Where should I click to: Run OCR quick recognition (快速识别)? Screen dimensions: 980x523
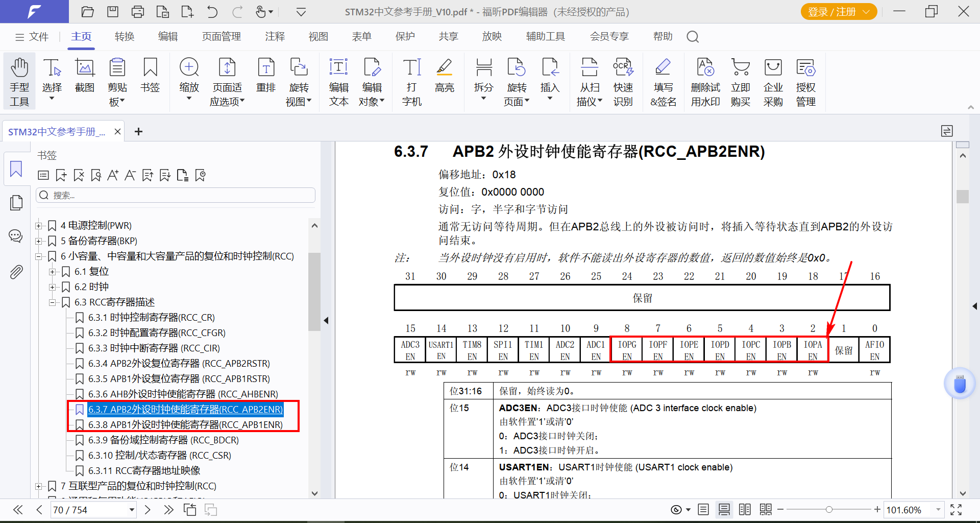click(623, 82)
